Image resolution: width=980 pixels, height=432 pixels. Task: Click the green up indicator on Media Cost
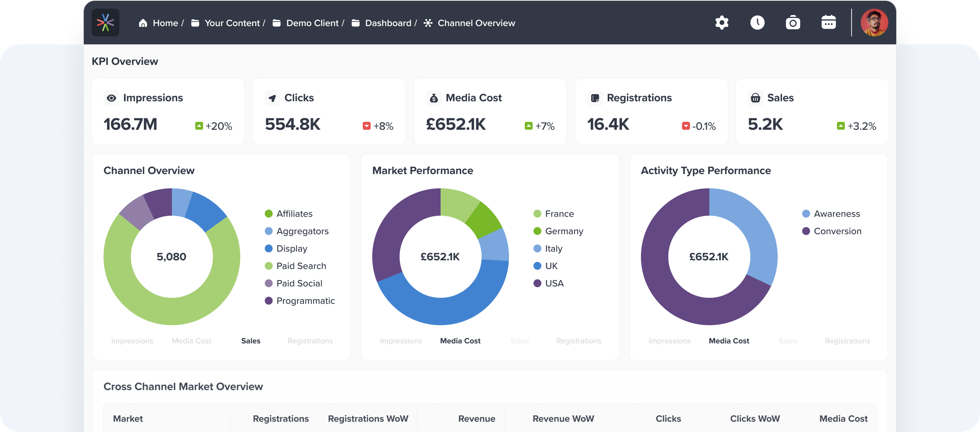528,126
